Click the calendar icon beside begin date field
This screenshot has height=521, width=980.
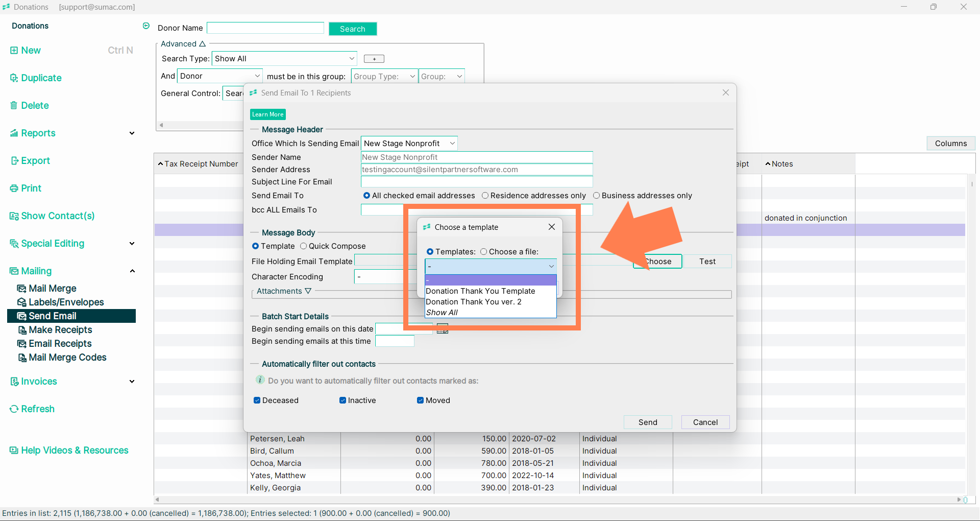pos(443,329)
